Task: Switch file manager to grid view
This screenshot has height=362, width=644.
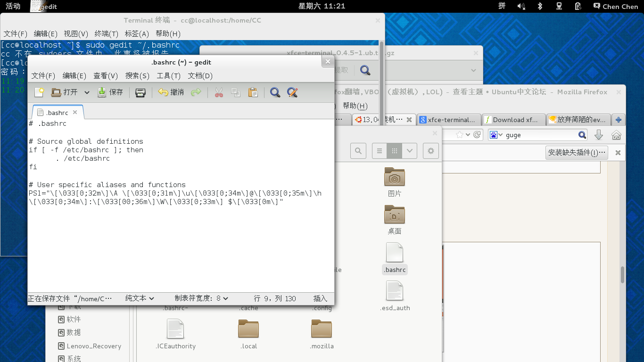Action: point(395,151)
